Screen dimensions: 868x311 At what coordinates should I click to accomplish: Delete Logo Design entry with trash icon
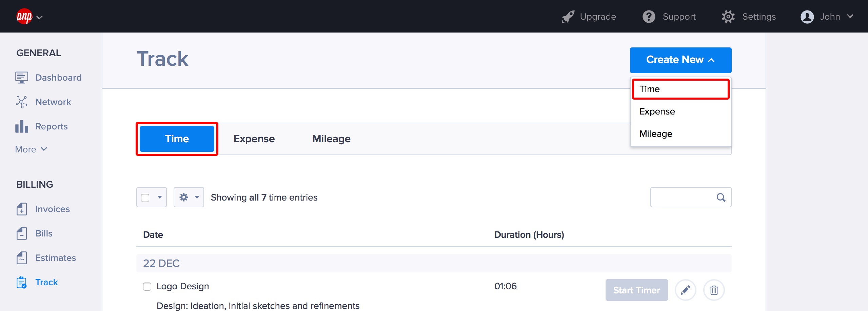click(x=714, y=290)
